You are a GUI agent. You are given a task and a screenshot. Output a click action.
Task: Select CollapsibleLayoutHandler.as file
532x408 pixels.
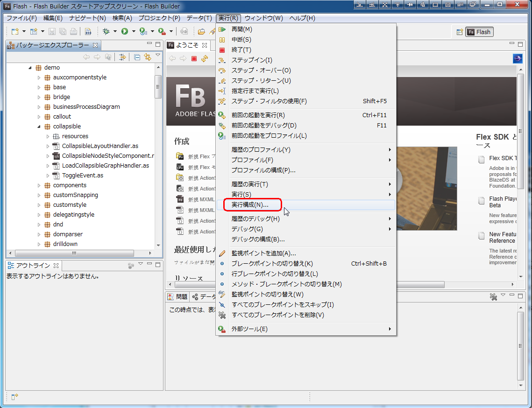pos(100,146)
